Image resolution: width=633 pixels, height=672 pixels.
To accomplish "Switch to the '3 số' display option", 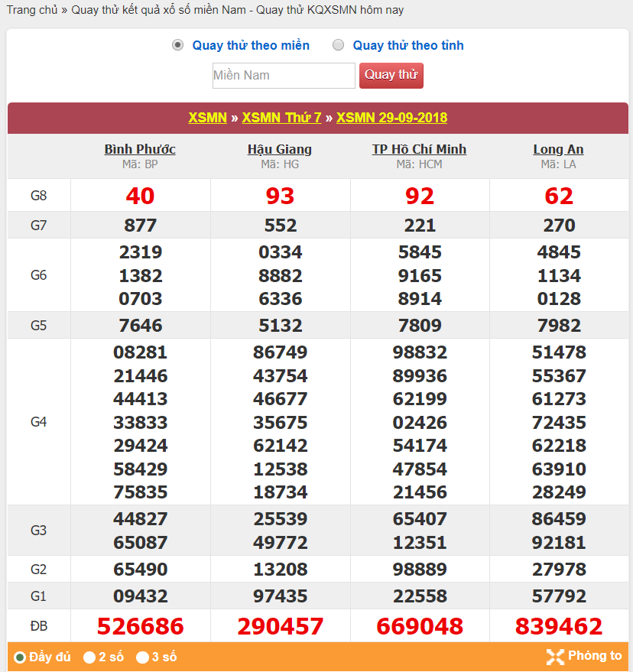I will (x=142, y=657).
